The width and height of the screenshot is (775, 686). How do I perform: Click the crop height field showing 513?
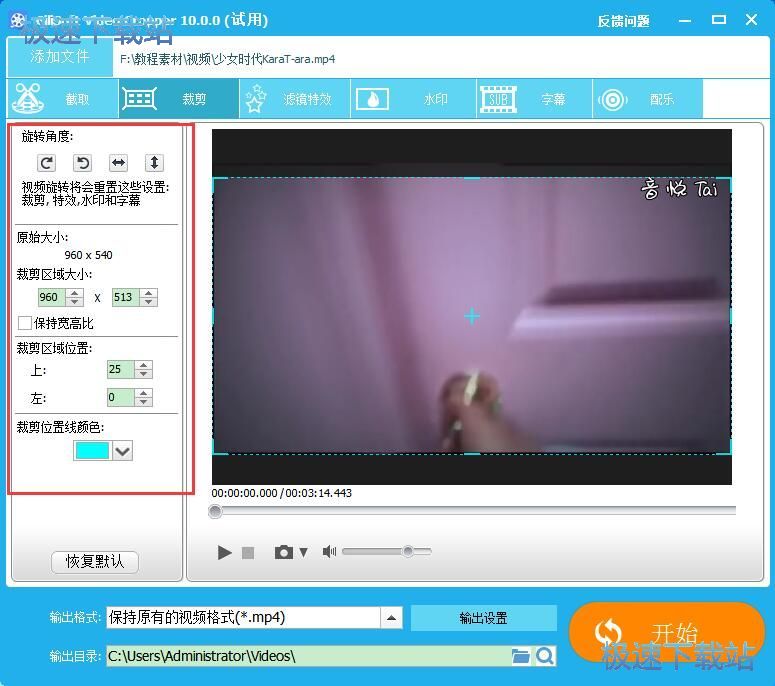click(126, 297)
